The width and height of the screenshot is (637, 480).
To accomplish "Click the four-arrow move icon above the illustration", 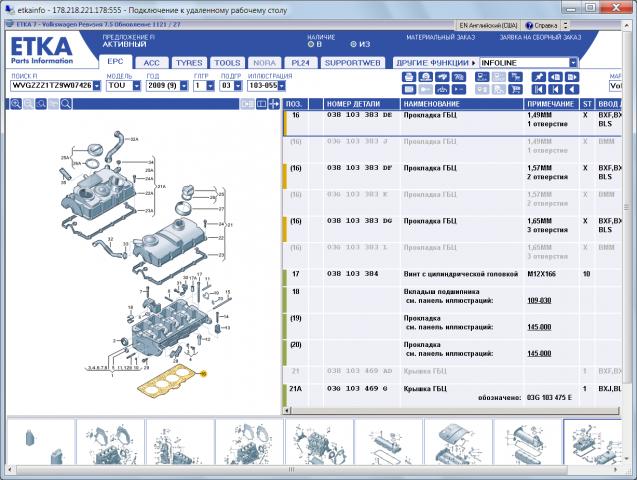I will (x=274, y=104).
